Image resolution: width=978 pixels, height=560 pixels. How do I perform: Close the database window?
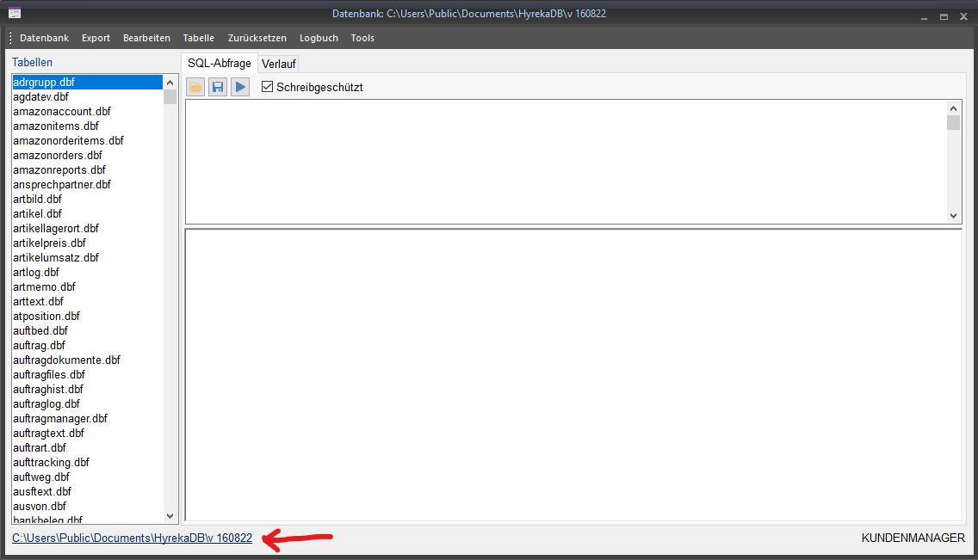(x=963, y=17)
